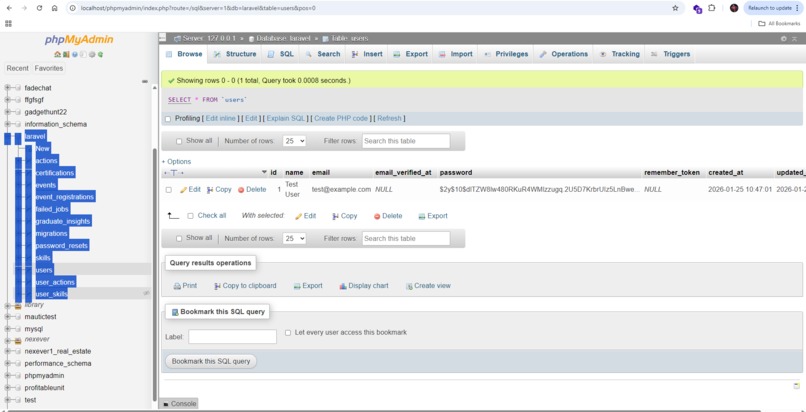Click the browser home button
The width and height of the screenshot is (806, 412).
tap(54, 8)
